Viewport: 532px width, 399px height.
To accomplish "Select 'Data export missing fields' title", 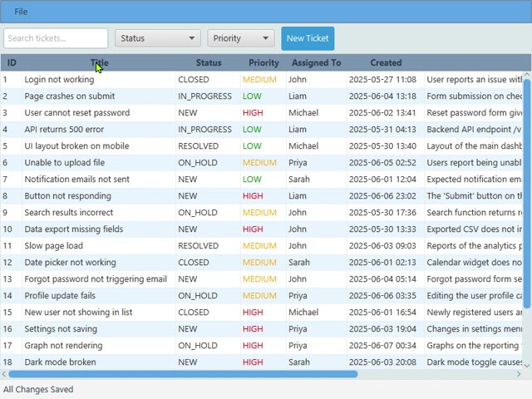I will [74, 229].
